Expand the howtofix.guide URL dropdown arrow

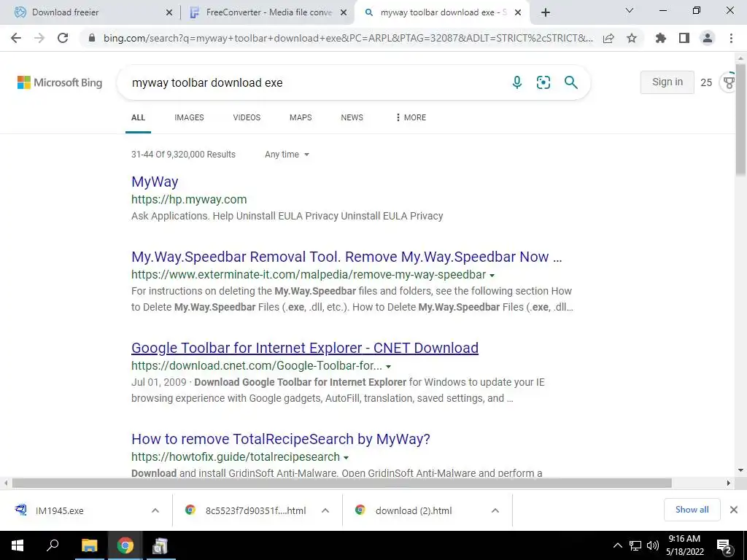(x=346, y=458)
